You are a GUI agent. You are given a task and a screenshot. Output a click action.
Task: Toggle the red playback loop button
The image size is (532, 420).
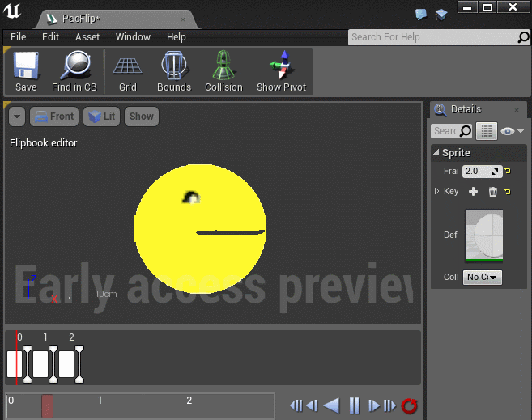click(409, 405)
